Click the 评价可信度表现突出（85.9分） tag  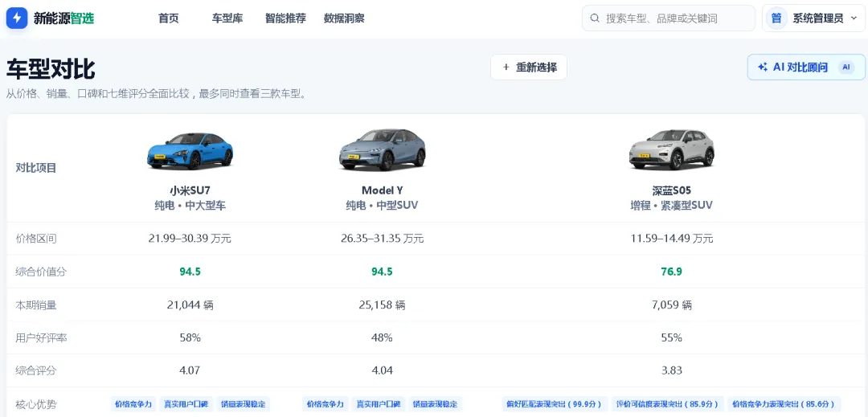(668, 404)
